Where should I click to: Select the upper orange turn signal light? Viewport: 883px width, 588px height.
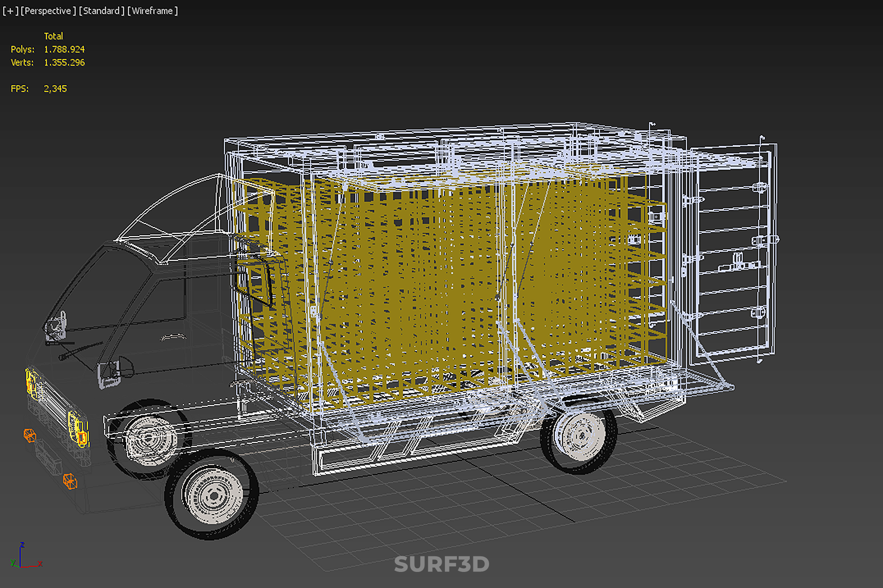(30, 435)
